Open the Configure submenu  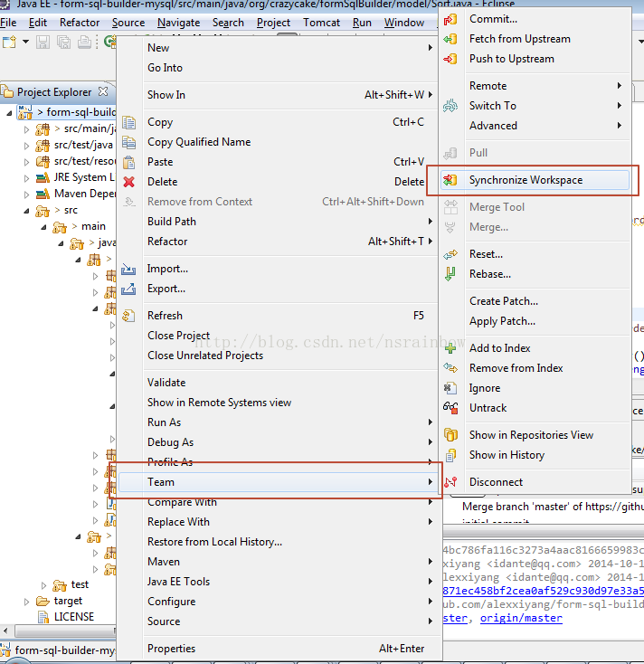tap(278, 602)
